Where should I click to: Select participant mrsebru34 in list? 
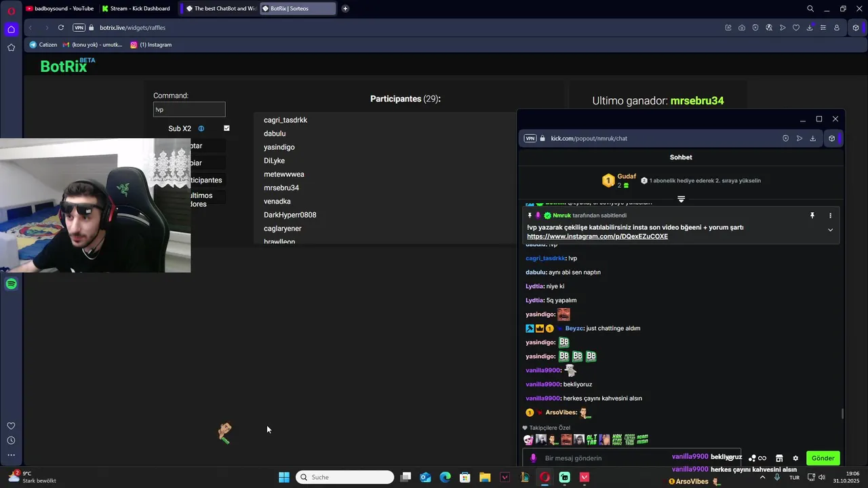tap(281, 188)
